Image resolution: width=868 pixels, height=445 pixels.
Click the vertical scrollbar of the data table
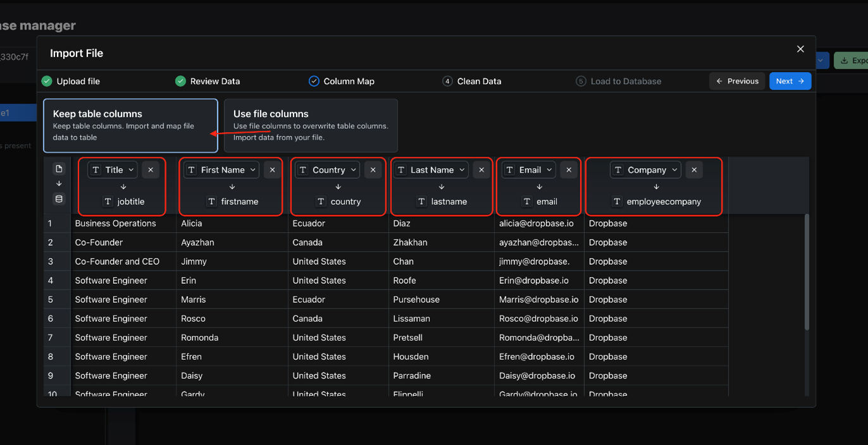pyautogui.click(x=807, y=272)
